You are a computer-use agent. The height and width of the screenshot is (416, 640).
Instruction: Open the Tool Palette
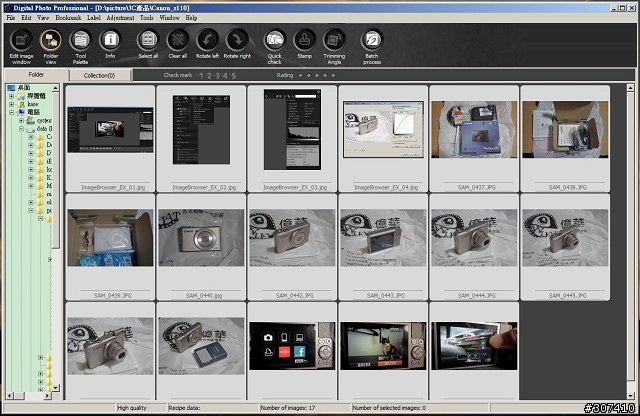80,46
